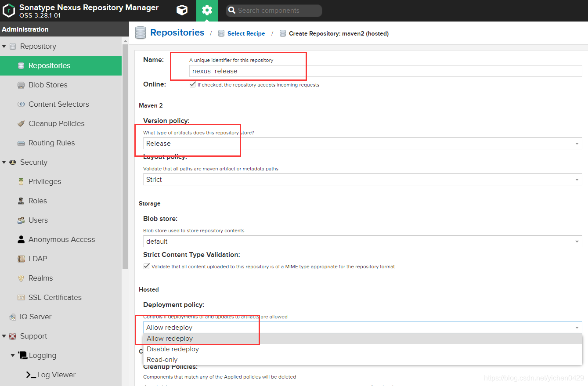
Task: Click the Cleanup Policies broom icon
Action: click(21, 124)
